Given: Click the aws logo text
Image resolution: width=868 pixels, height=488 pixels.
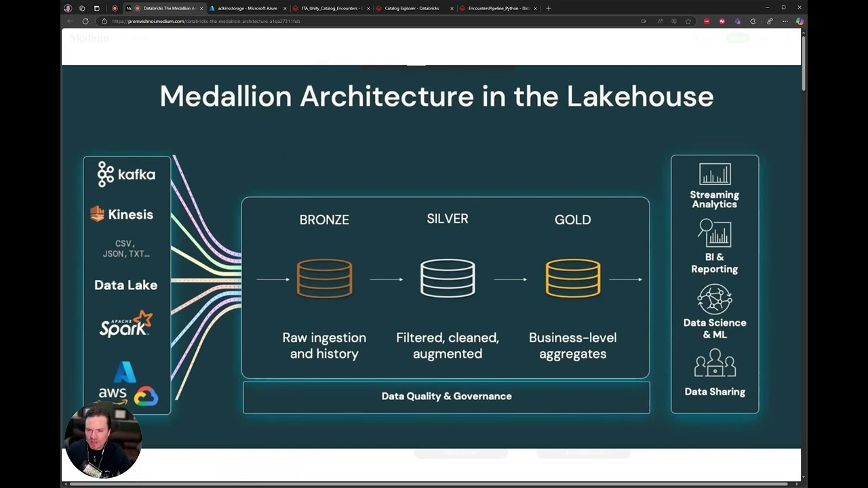Looking at the screenshot, I should coord(112,394).
